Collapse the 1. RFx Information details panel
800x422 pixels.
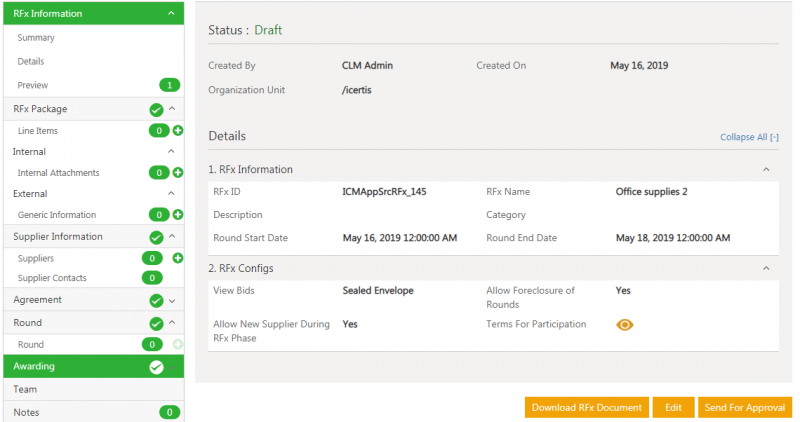click(x=766, y=170)
